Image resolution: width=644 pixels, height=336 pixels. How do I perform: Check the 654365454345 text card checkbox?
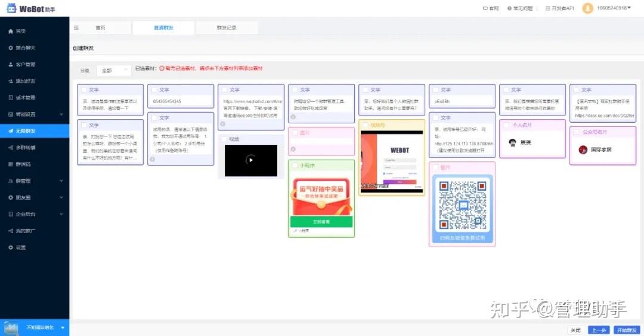(154, 90)
